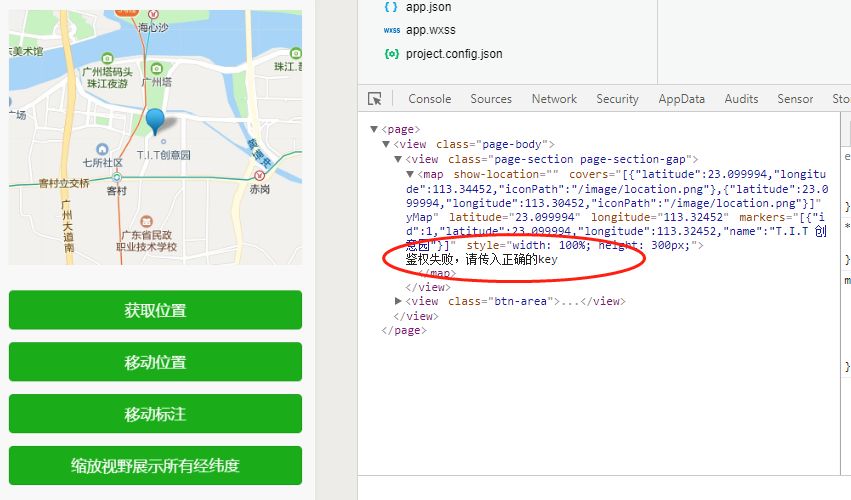Click the 移动标注 green button
The width and height of the screenshot is (851, 500).
(155, 414)
